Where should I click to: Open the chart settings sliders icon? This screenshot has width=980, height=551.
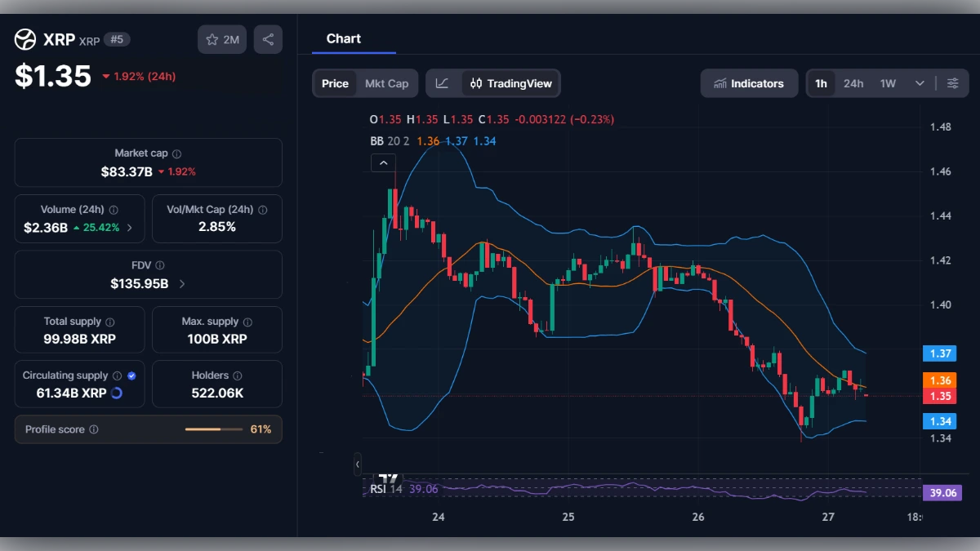pos(952,82)
